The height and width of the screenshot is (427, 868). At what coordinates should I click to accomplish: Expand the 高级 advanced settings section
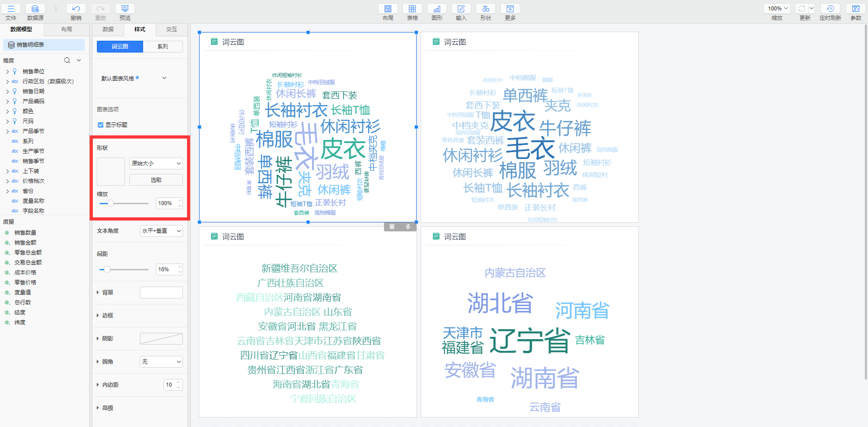point(107,408)
